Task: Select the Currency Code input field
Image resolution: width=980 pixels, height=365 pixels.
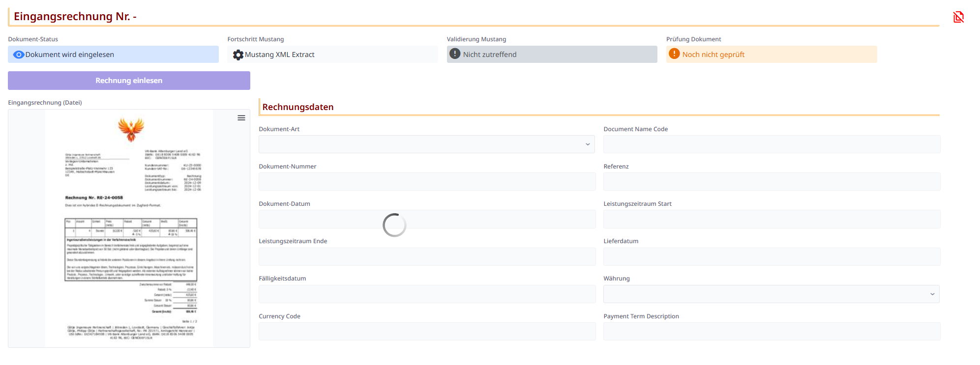Action: click(x=426, y=332)
